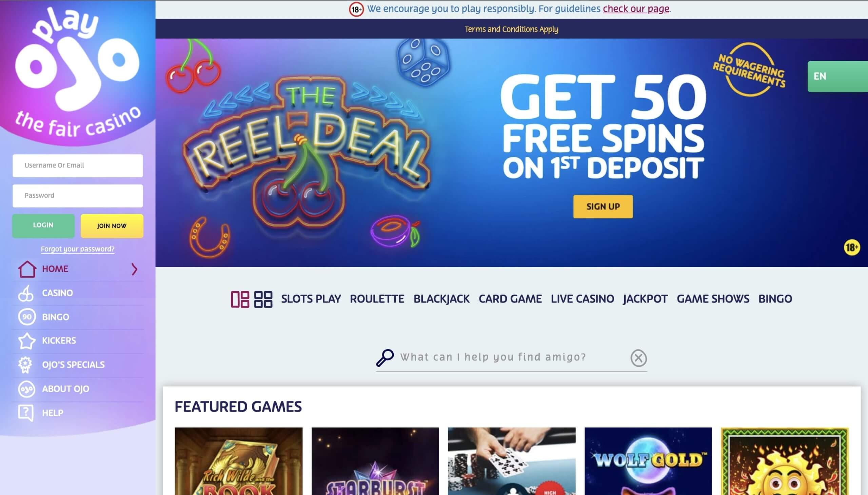Open Kickers using the star icon
The width and height of the screenshot is (868, 495).
(26, 341)
